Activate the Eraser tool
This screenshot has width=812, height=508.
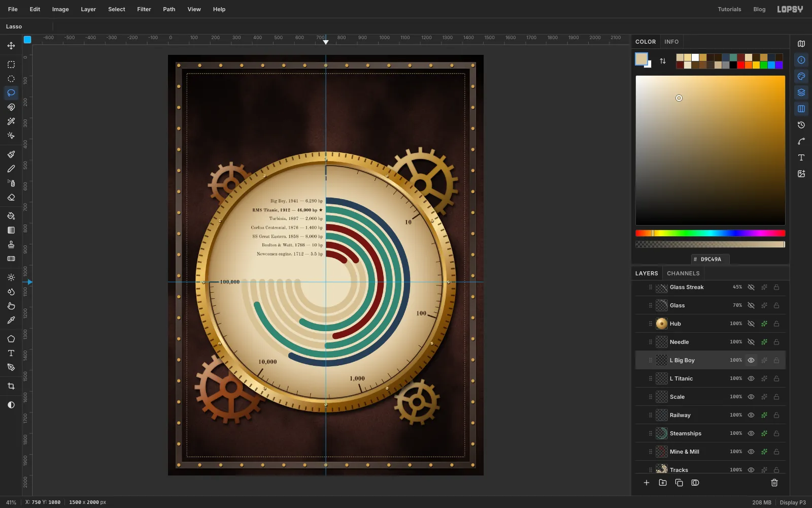[x=11, y=197]
